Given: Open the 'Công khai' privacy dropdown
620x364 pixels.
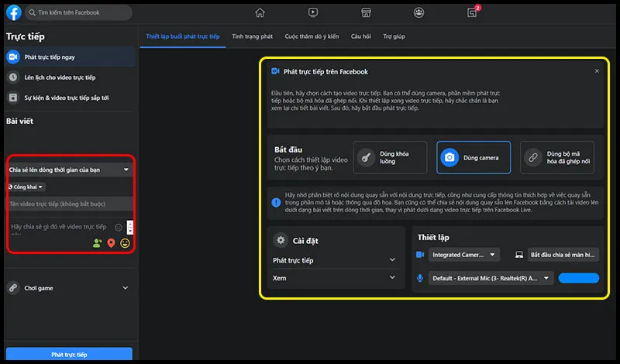Looking at the screenshot, I should coord(26,187).
